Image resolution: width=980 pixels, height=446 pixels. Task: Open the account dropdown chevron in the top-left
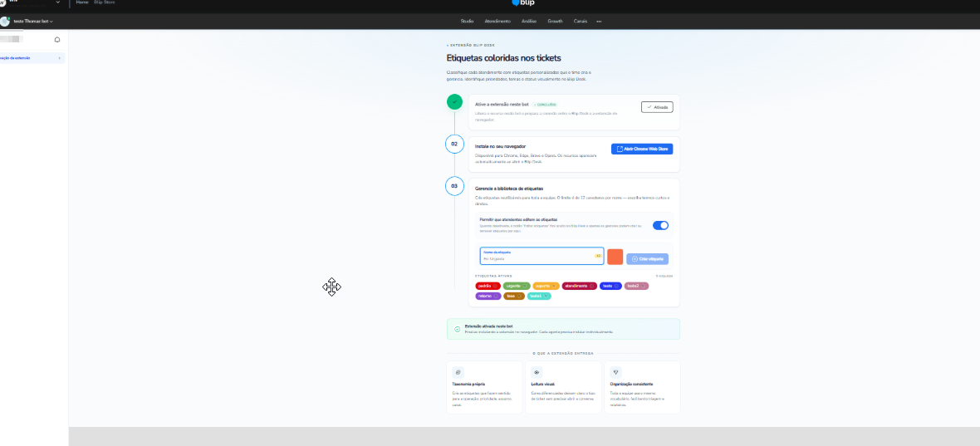click(x=58, y=2)
